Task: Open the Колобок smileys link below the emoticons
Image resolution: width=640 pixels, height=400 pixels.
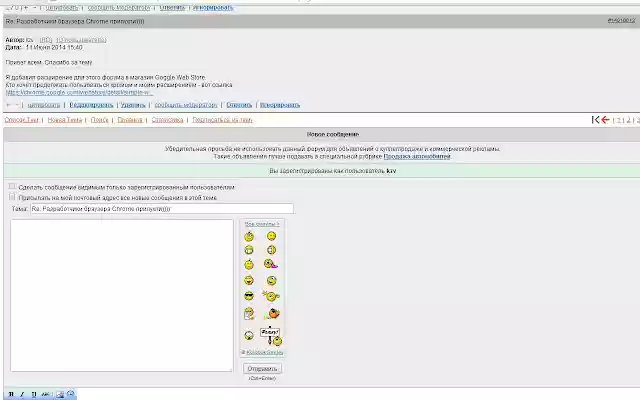Action: pos(264,352)
